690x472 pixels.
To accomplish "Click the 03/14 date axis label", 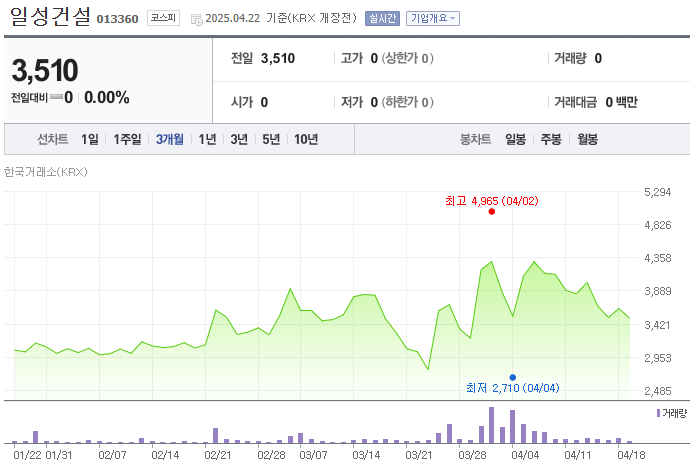I will coord(366,455).
